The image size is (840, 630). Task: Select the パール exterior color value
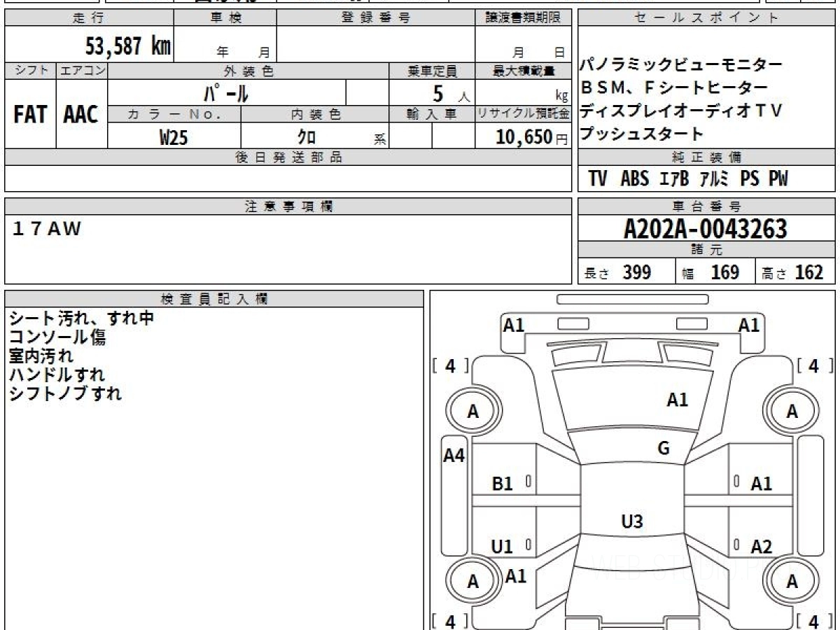pos(225,92)
